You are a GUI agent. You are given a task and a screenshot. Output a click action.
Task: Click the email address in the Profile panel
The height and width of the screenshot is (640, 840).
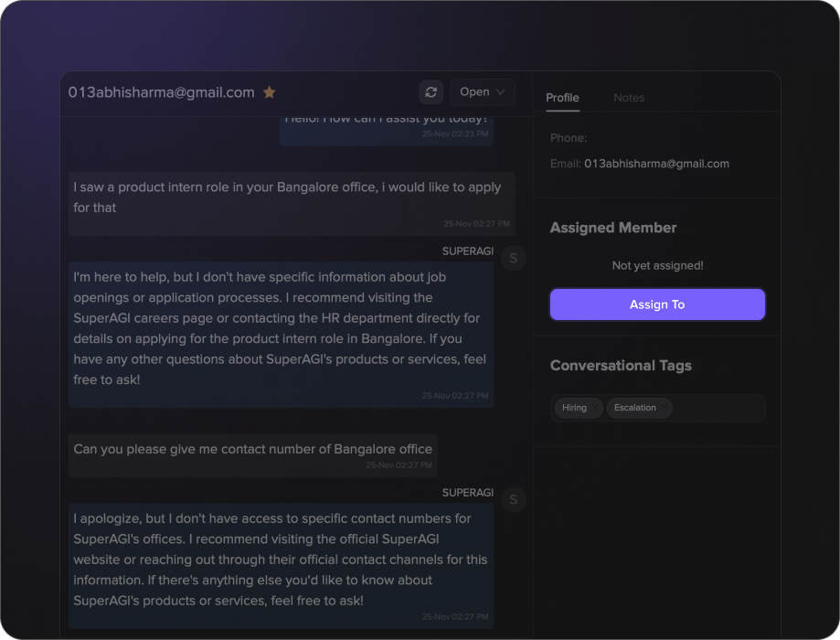(656, 164)
